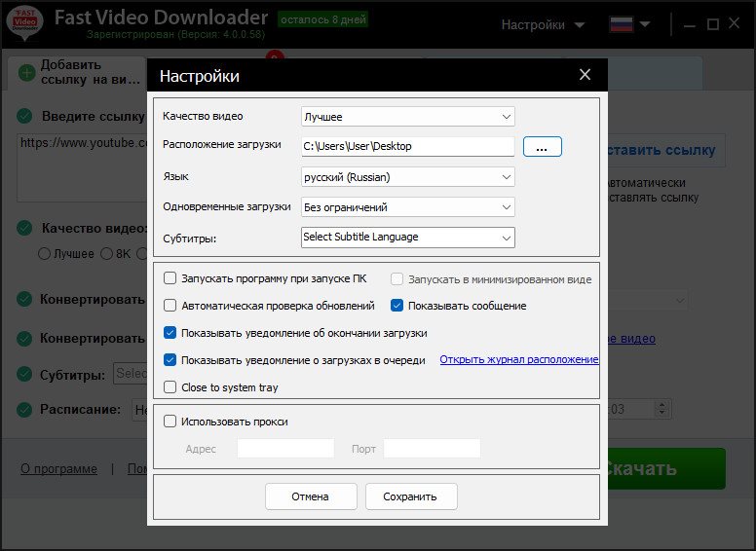
Task: Click the О программе link
Action: pos(58,468)
